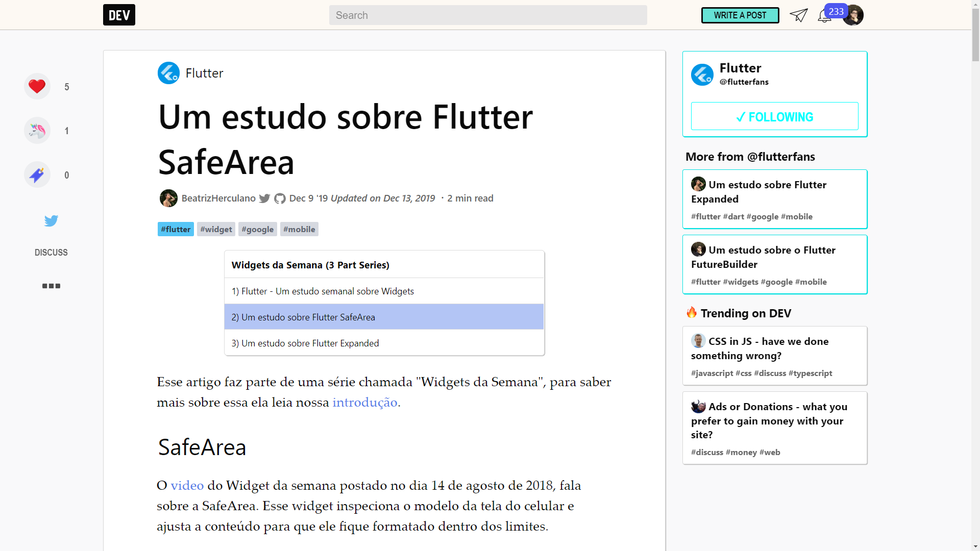The height and width of the screenshot is (551, 980).
Task: Click the Write a Post button
Action: click(x=740, y=15)
